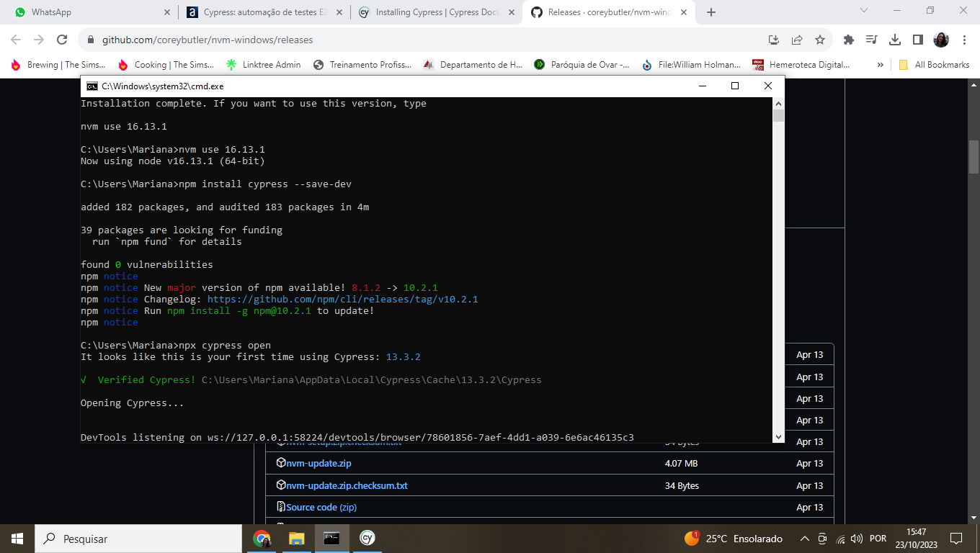Click 'npm install cypress --save-dev' command text
Viewport: 980px width, 553px height.
tap(265, 184)
